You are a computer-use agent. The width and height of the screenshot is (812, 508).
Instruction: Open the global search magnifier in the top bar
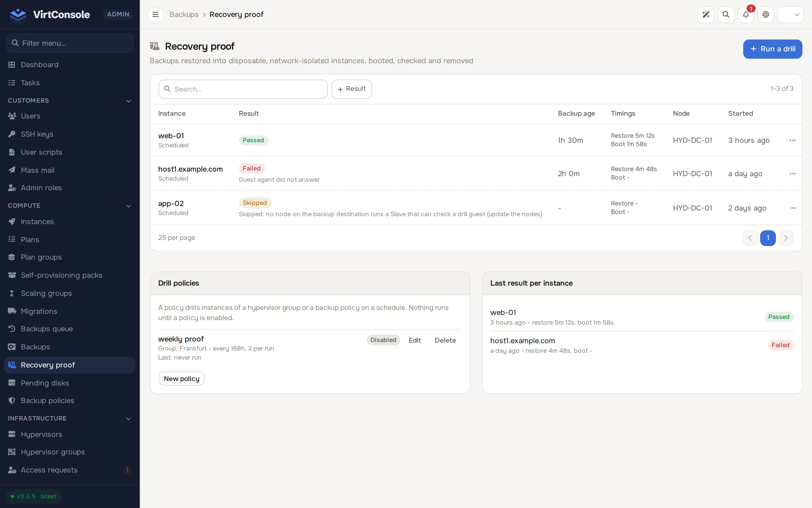point(726,14)
